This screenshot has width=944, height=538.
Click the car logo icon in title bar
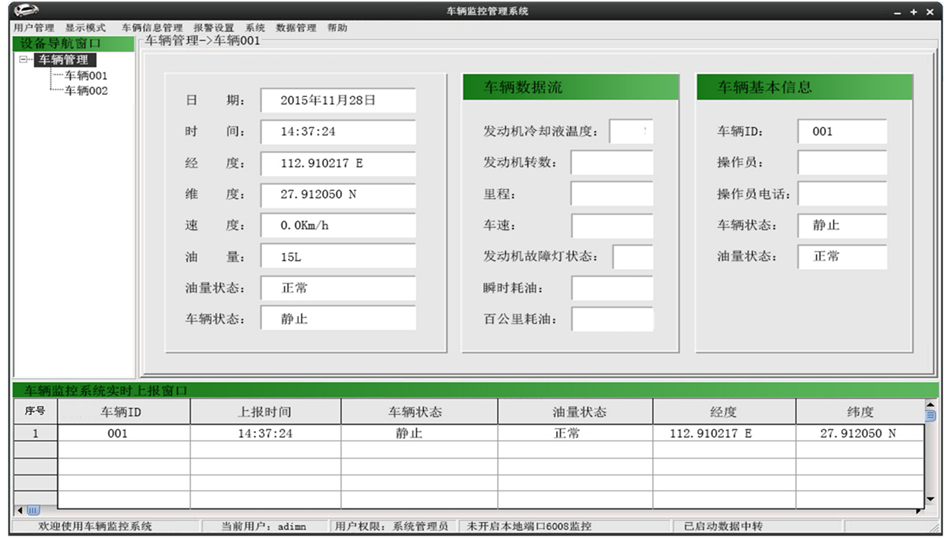click(x=26, y=11)
